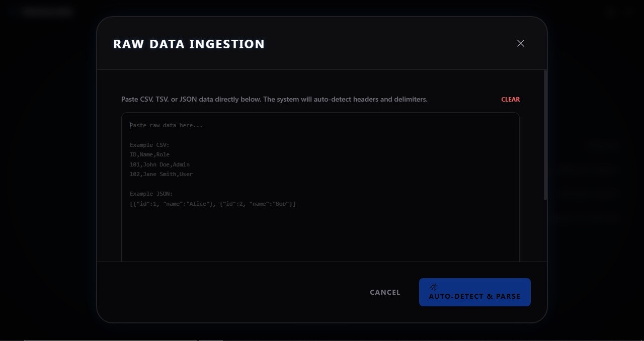The image size is (644, 341).
Task: Click the 102,Jane Smith,User example row
Action: (160, 174)
